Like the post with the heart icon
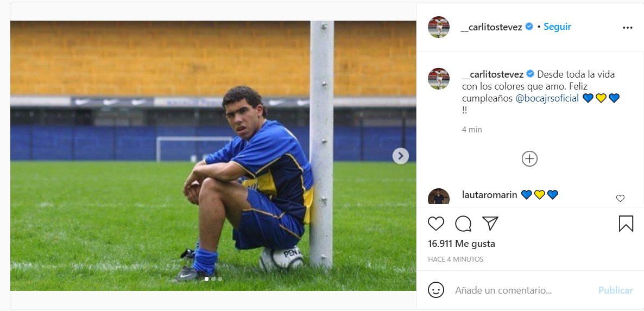 click(x=436, y=224)
